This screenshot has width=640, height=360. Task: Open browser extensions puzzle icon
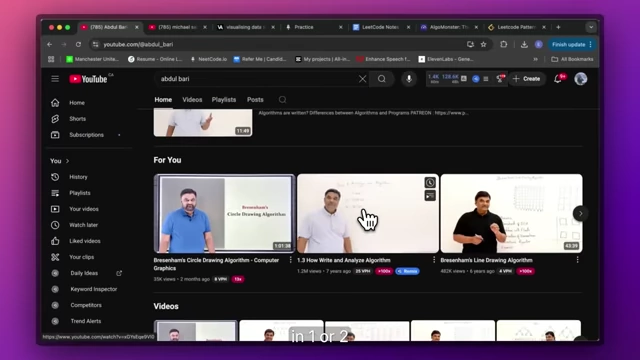(x=504, y=44)
